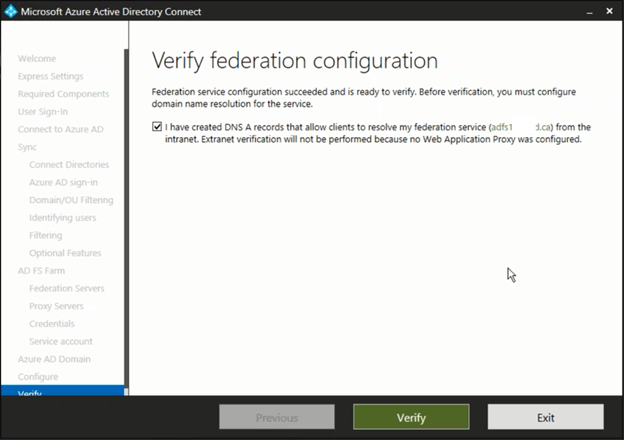Screen dimensions: 624x440
Task: Open Domain/OU Filtering sub-step
Action: [x=71, y=200]
